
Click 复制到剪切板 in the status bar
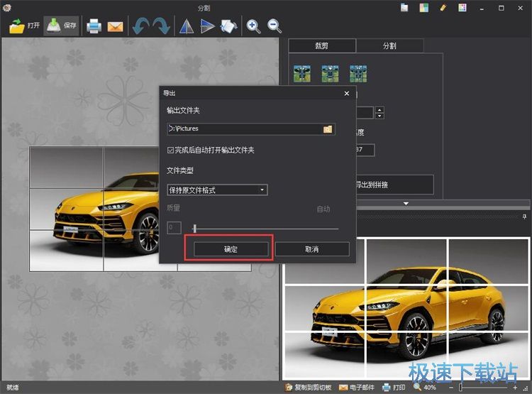click(x=308, y=387)
